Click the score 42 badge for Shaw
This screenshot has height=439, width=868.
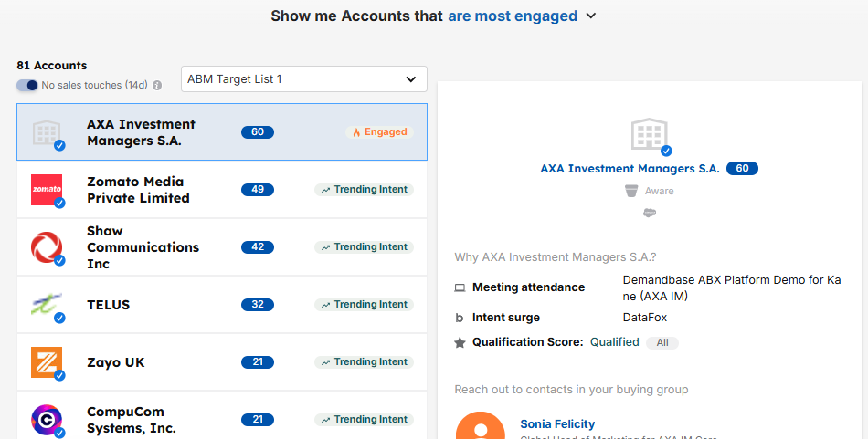(x=258, y=247)
